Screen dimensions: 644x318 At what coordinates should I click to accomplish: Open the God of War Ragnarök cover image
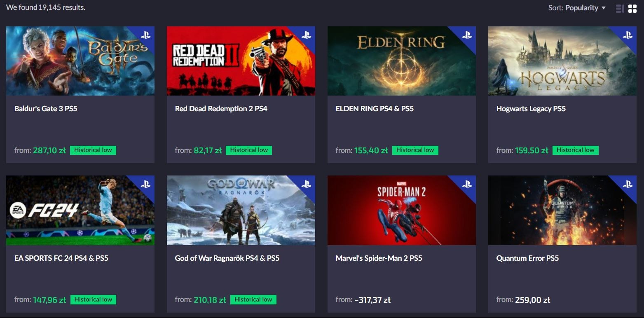241,210
